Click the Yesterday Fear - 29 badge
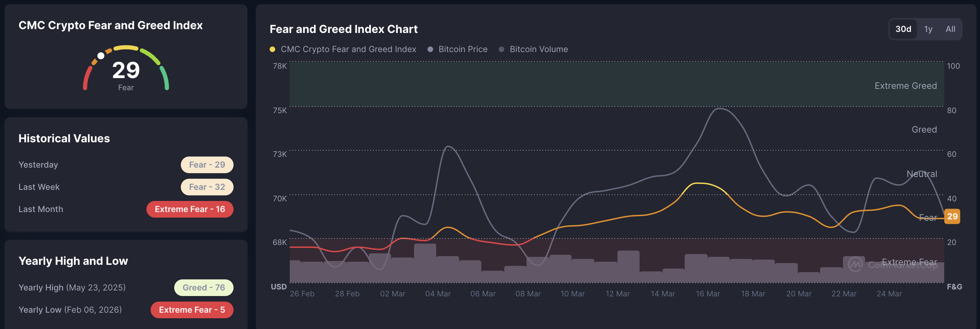This screenshot has width=980, height=329. coord(207,165)
